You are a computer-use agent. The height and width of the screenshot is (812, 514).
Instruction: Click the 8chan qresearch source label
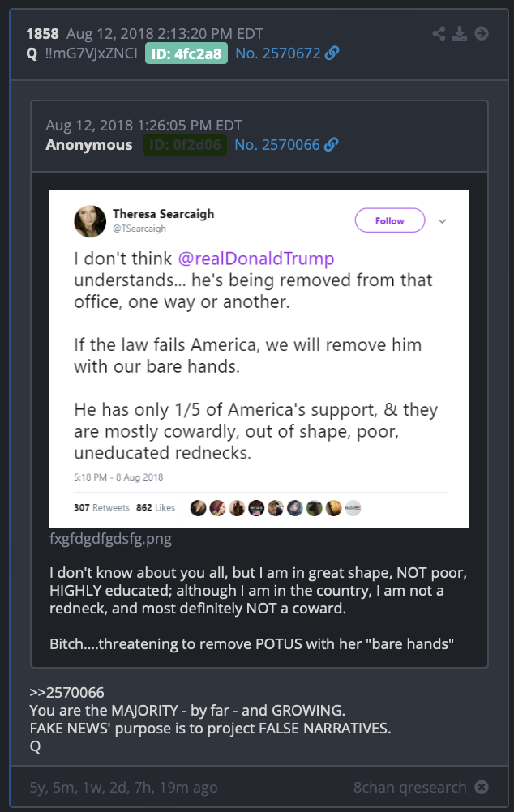410,787
